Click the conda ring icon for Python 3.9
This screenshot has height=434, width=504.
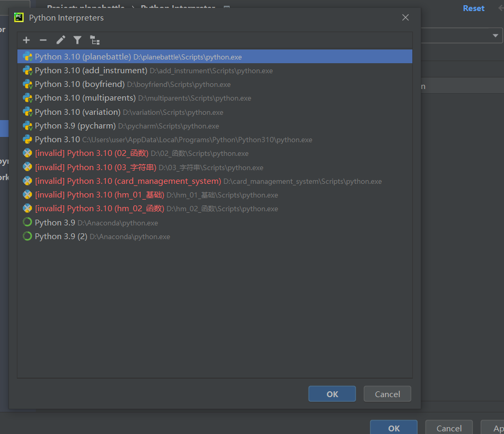[x=27, y=222]
